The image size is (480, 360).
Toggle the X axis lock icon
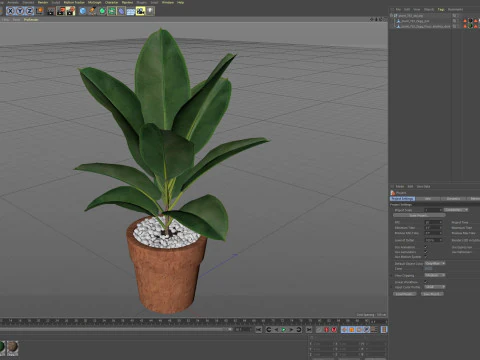11,11
